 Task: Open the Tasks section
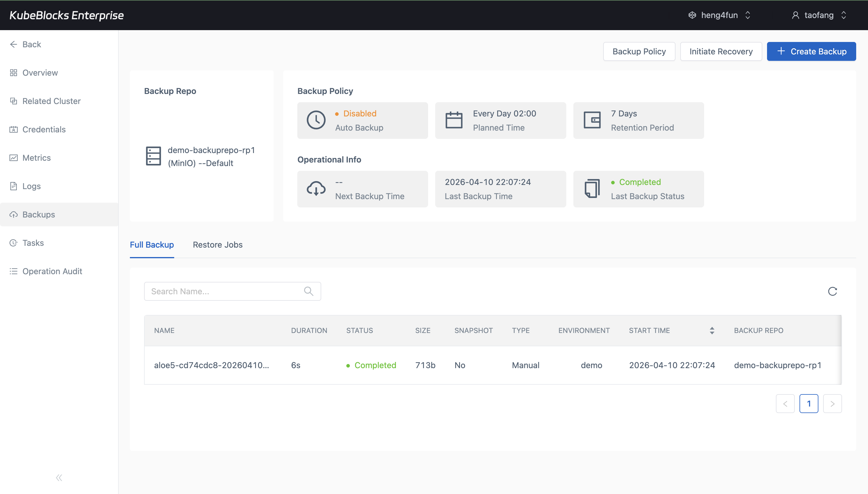(33, 243)
